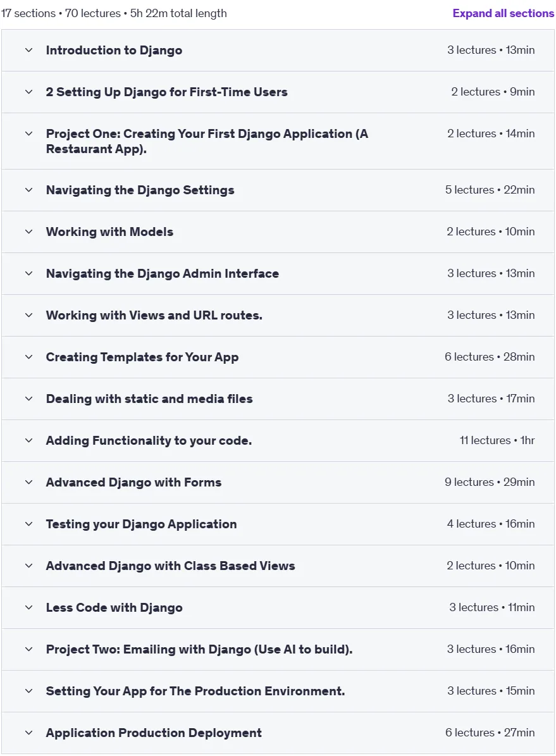This screenshot has height=756, width=556.
Task: Click chevron icon beside Navigating the Django Admin Interface
Action: pos(29,273)
